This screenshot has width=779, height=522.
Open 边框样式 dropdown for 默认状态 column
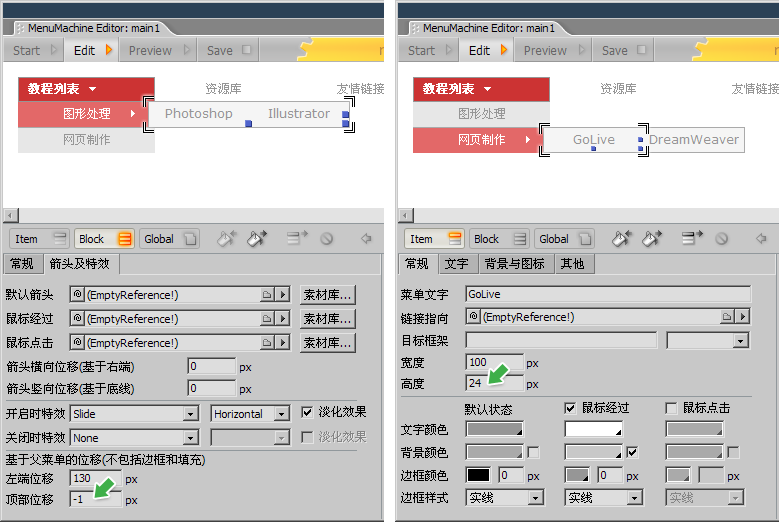click(x=536, y=498)
